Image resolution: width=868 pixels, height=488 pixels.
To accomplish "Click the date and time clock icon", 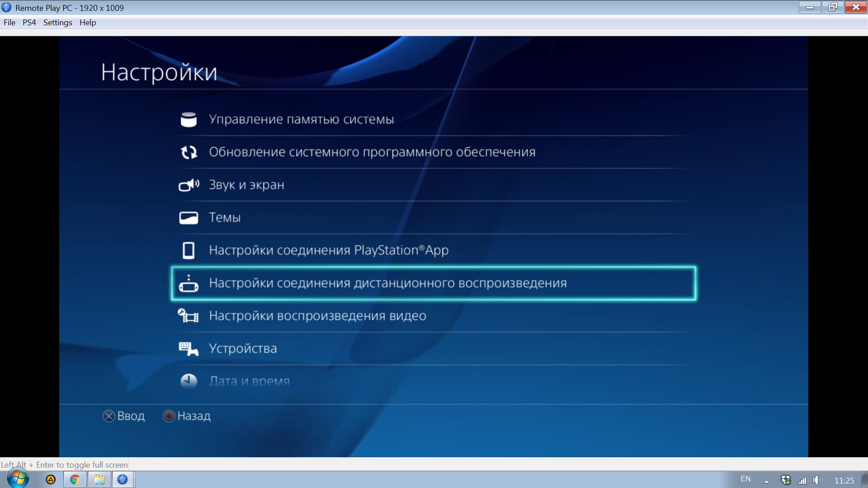I will [x=189, y=381].
